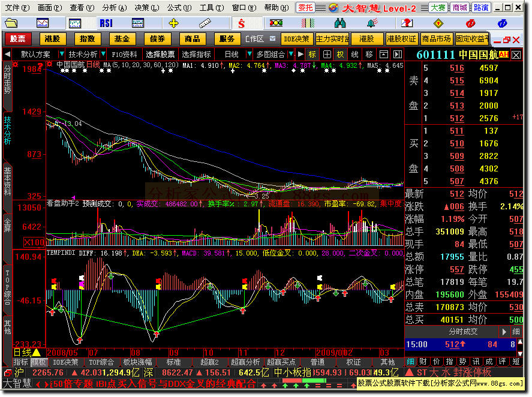Click the window panel icon in chart toolbar

click(x=383, y=55)
